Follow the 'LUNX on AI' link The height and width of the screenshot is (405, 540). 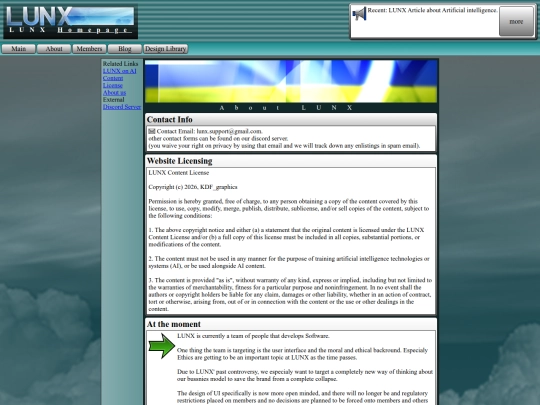pos(120,71)
